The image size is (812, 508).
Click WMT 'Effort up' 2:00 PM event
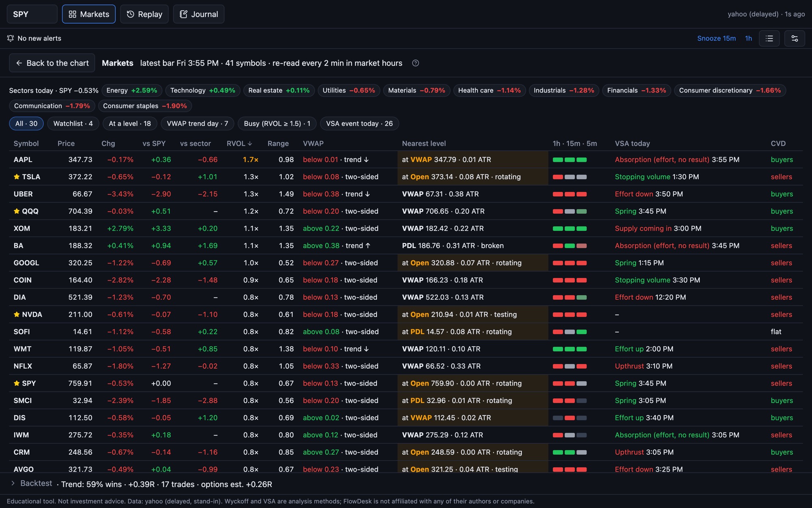pos(644,349)
